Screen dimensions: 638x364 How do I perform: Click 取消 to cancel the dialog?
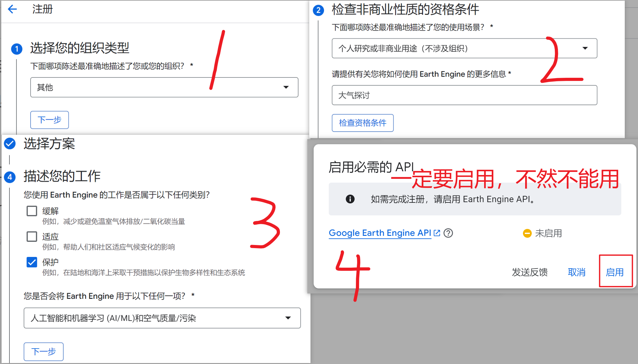[576, 272]
